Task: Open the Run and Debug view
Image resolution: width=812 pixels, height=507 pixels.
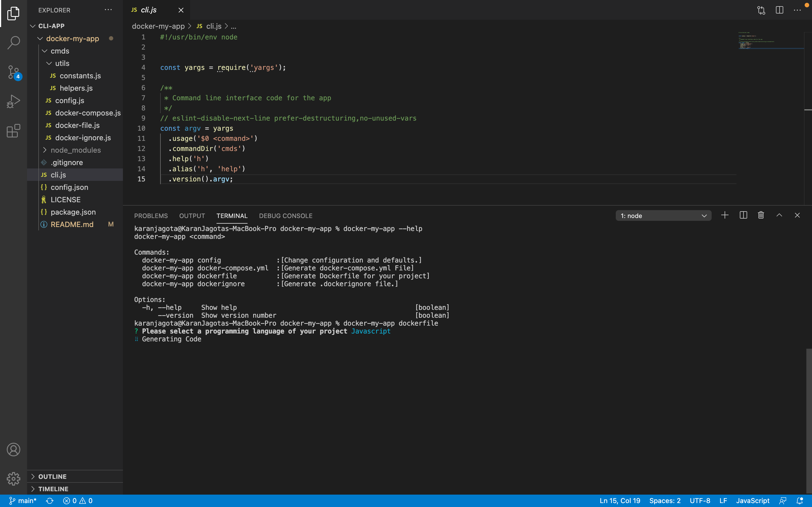Action: coord(14,101)
